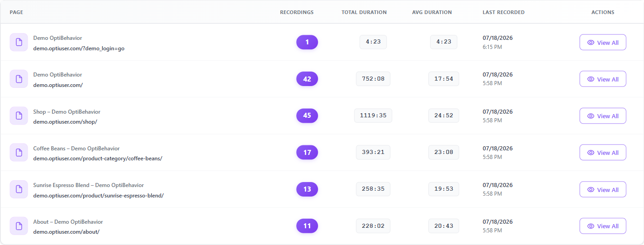Click recordings badge showing 42
Viewport: 644px width, 245px height.
click(307, 79)
